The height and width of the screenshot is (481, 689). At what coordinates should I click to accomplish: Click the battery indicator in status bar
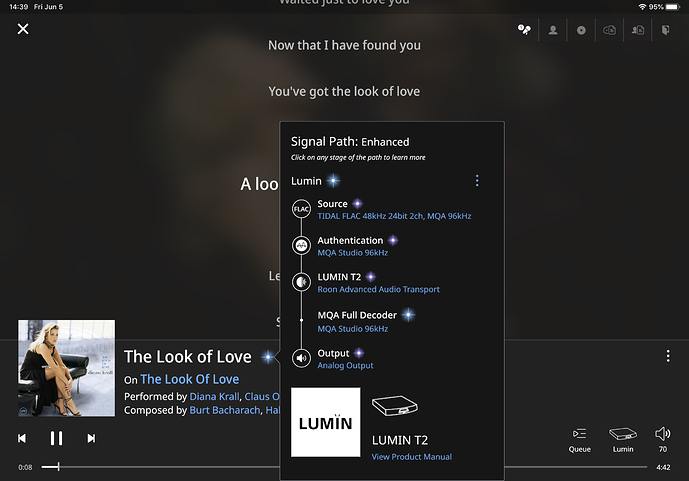[672, 7]
